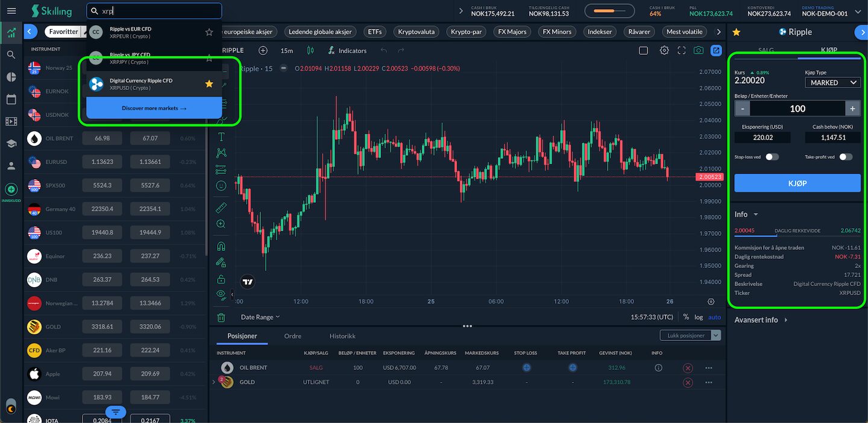Click the blue pop-out chart icon
868x423 pixels.
716,51
